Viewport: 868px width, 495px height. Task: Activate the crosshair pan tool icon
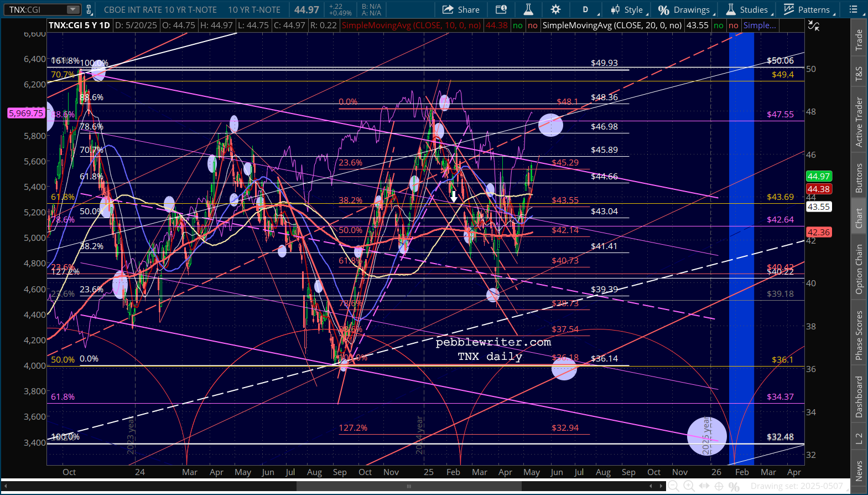click(x=719, y=486)
